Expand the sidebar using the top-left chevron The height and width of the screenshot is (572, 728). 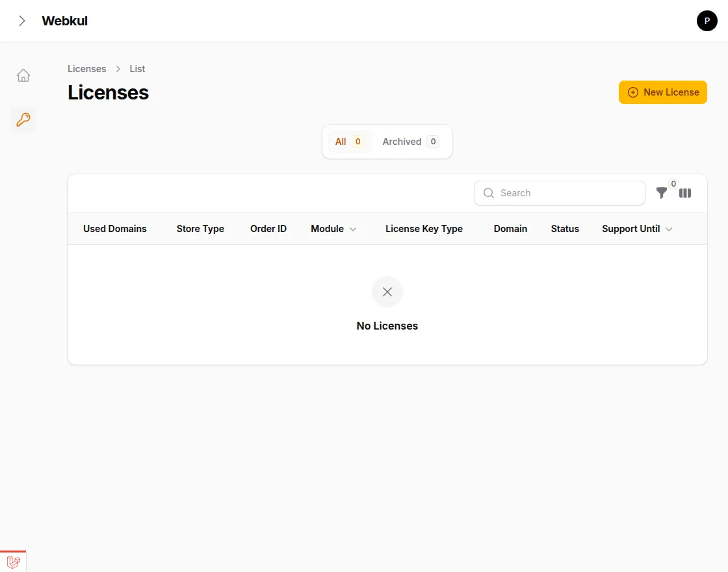[21, 20]
